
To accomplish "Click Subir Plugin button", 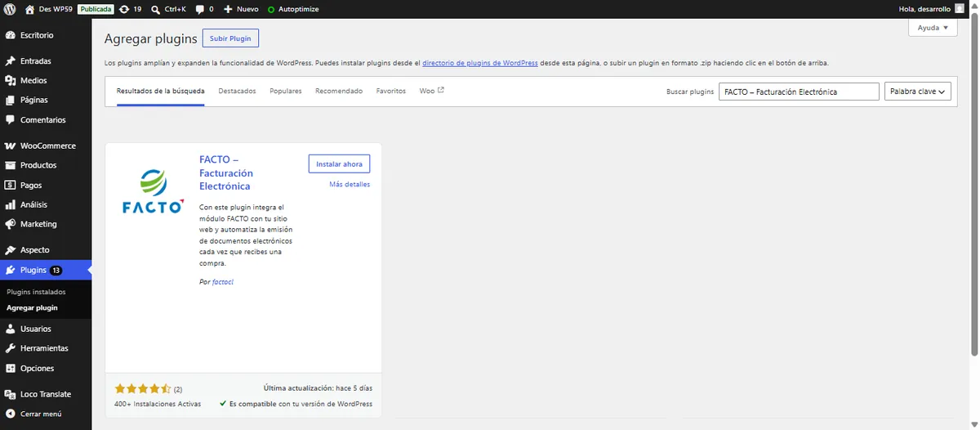I will (x=230, y=38).
